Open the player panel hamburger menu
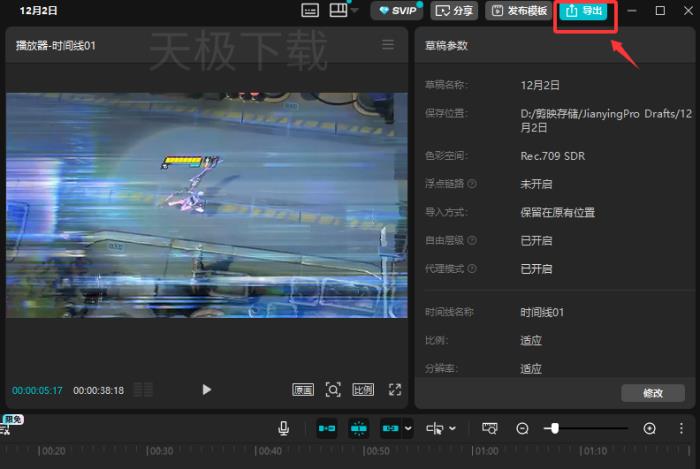700x469 pixels. (x=388, y=45)
